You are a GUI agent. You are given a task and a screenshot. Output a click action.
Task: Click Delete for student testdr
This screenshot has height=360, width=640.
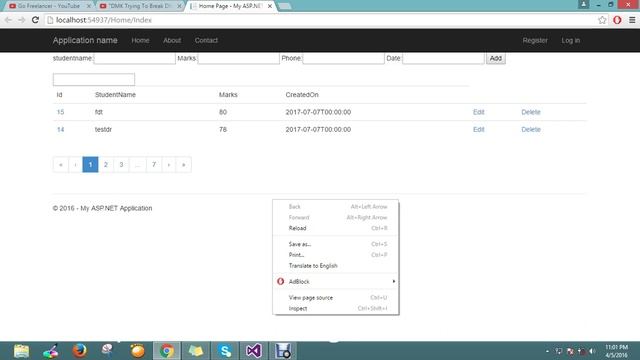pyautogui.click(x=531, y=129)
